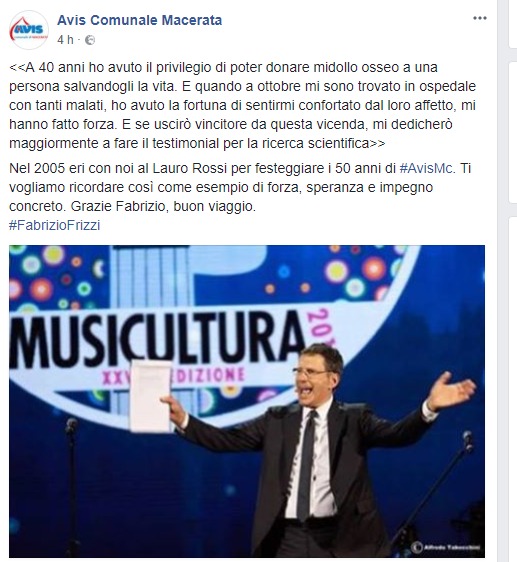Open the post's 4 h timestamp
Screen dimensions: 517x562
(x=65, y=40)
